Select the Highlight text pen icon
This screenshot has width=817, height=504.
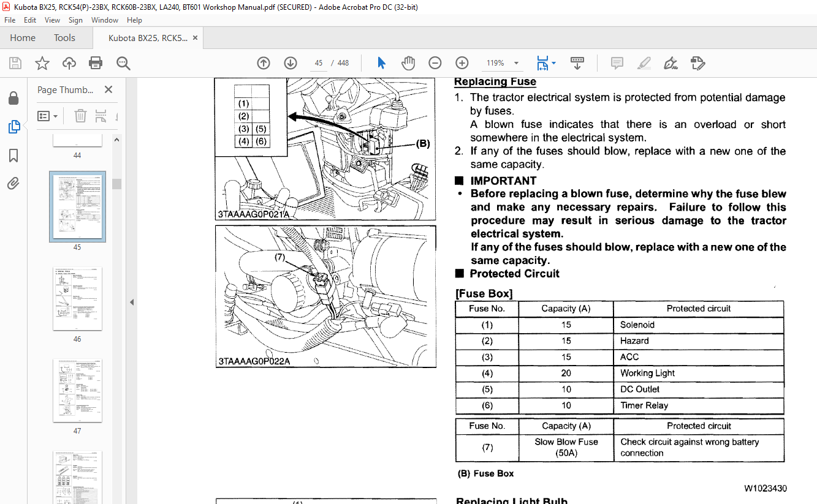pyautogui.click(x=644, y=63)
